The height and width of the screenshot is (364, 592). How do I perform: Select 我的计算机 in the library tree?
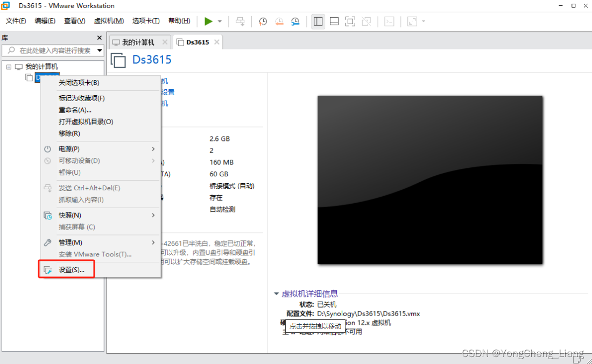tap(41, 67)
